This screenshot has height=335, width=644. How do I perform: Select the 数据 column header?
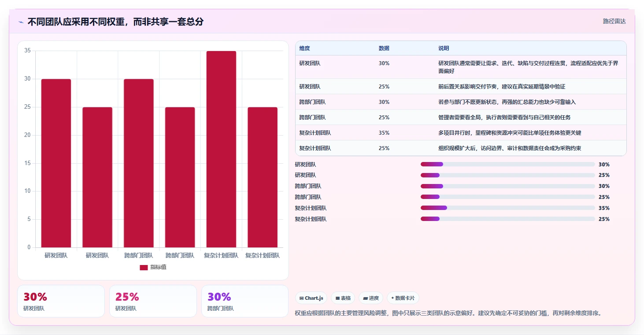tap(384, 48)
